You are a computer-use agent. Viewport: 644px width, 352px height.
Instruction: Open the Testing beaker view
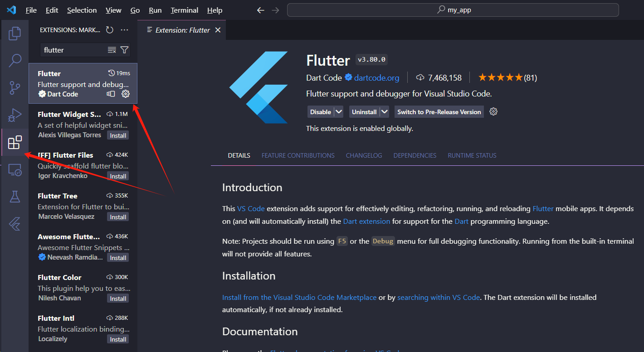coord(15,197)
